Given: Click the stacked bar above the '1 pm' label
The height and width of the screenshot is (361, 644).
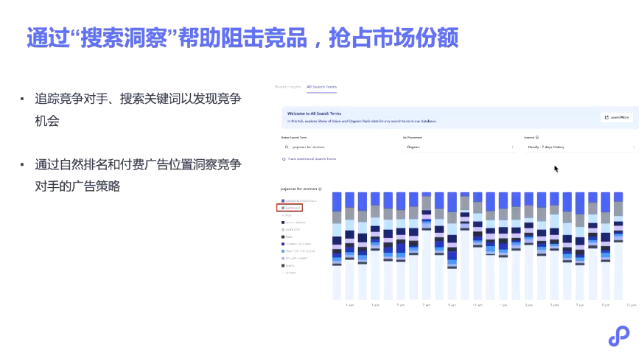Looking at the screenshot, I should (503, 245).
